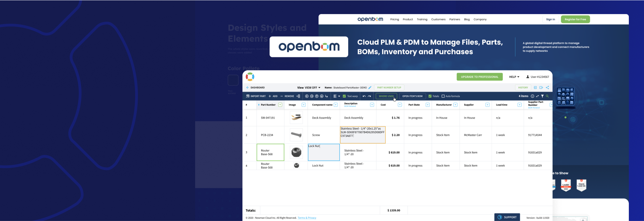
Task: Click the undo icon in the toolbar
Action: [x=364, y=96]
